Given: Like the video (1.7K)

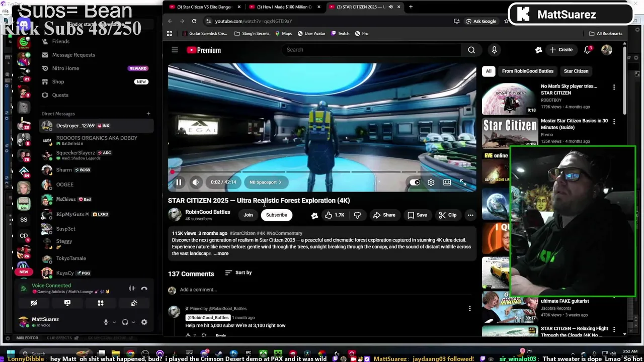Looking at the screenshot, I should click(335, 215).
